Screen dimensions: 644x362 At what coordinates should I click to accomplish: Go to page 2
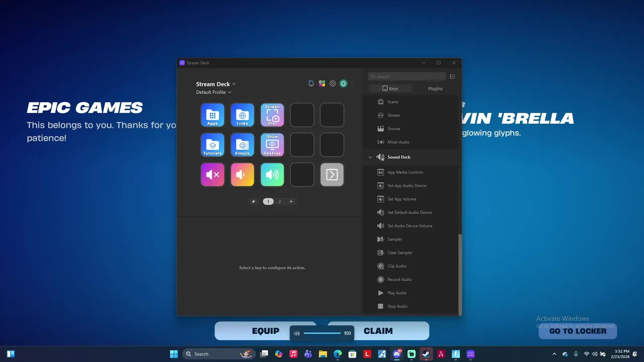click(x=280, y=202)
